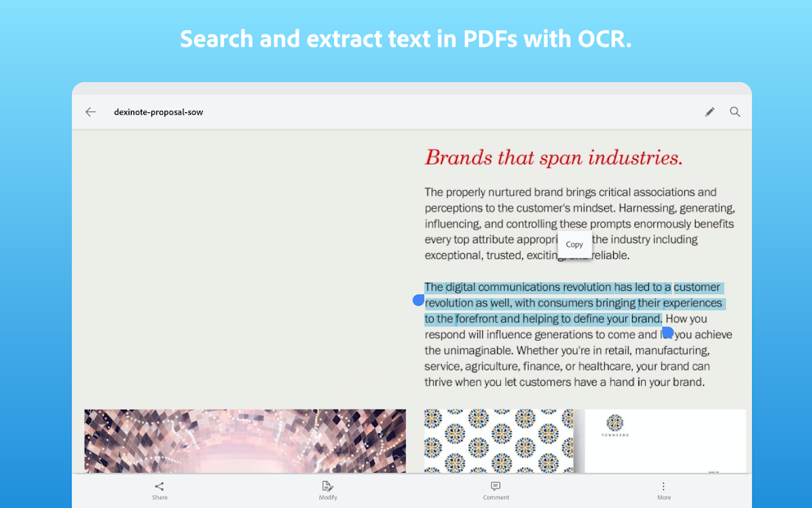This screenshot has height=508, width=812.
Task: Select the Comment label in bottom toolbar
Action: [496, 497]
